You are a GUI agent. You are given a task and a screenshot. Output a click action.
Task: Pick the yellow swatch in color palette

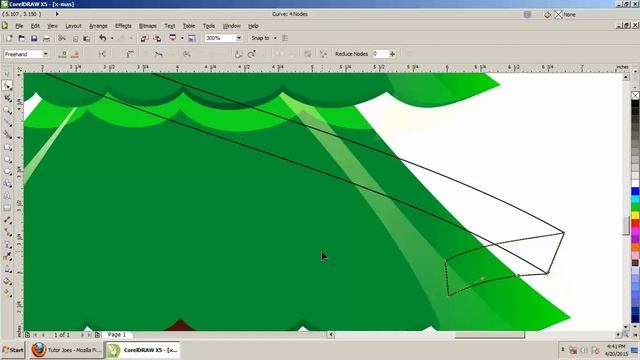click(x=636, y=215)
